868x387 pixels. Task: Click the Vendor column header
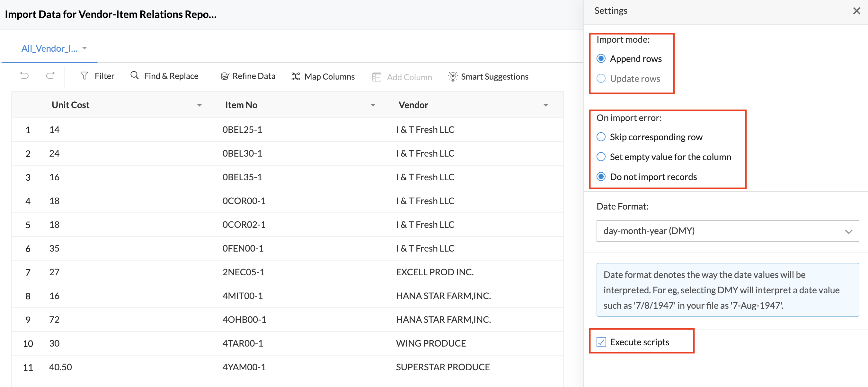click(413, 105)
